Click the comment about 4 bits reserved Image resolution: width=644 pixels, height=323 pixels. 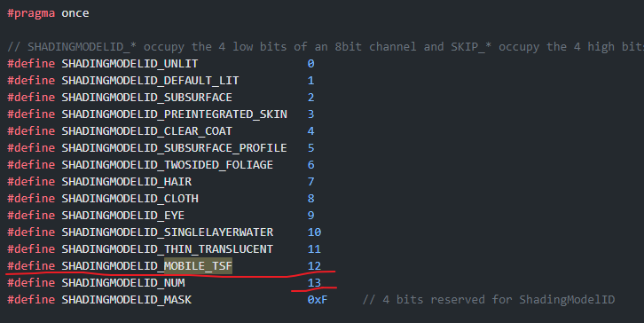tap(489, 300)
